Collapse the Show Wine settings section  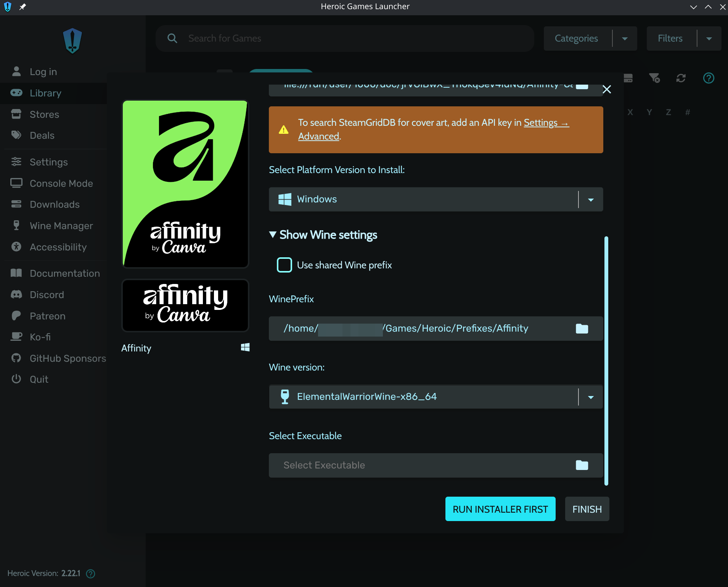click(x=323, y=235)
